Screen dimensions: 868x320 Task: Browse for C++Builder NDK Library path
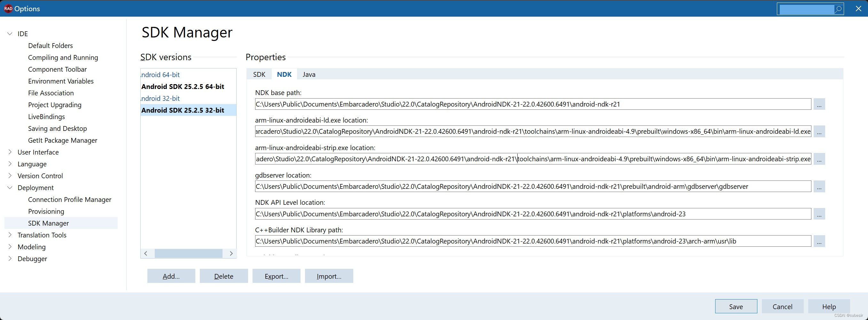819,241
